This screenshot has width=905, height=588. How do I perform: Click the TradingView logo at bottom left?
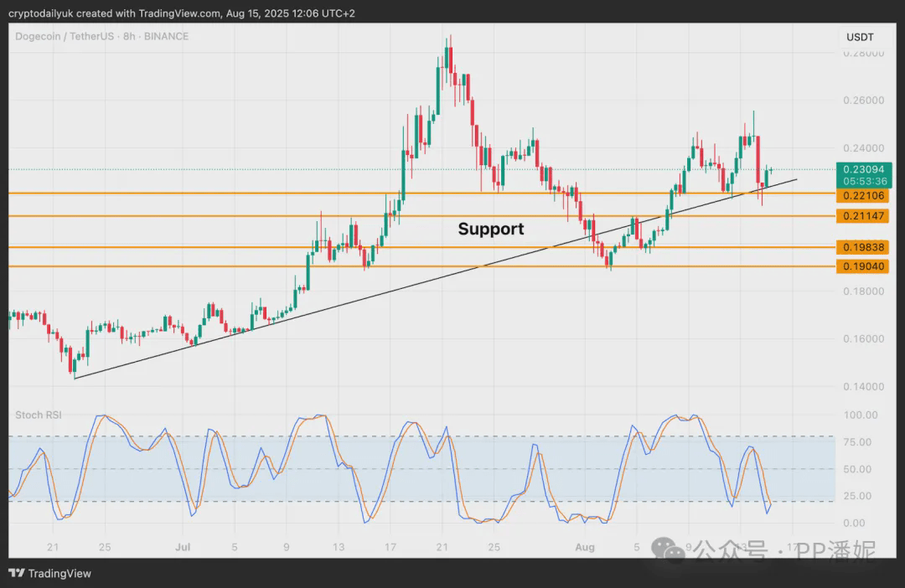(x=49, y=573)
